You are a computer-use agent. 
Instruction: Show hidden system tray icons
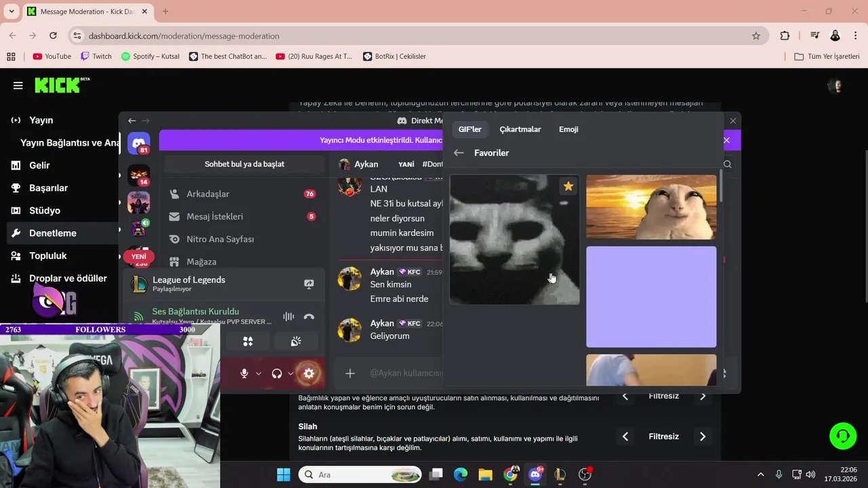pyautogui.click(x=760, y=474)
